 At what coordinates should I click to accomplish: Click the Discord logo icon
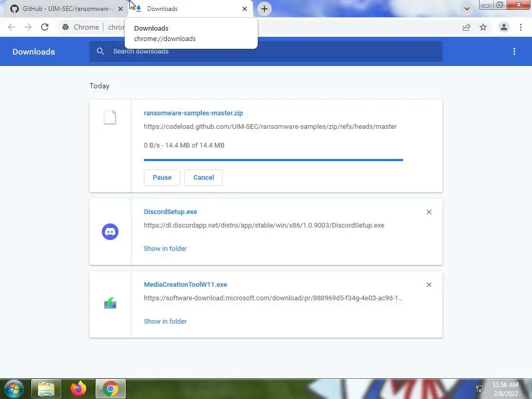110,232
